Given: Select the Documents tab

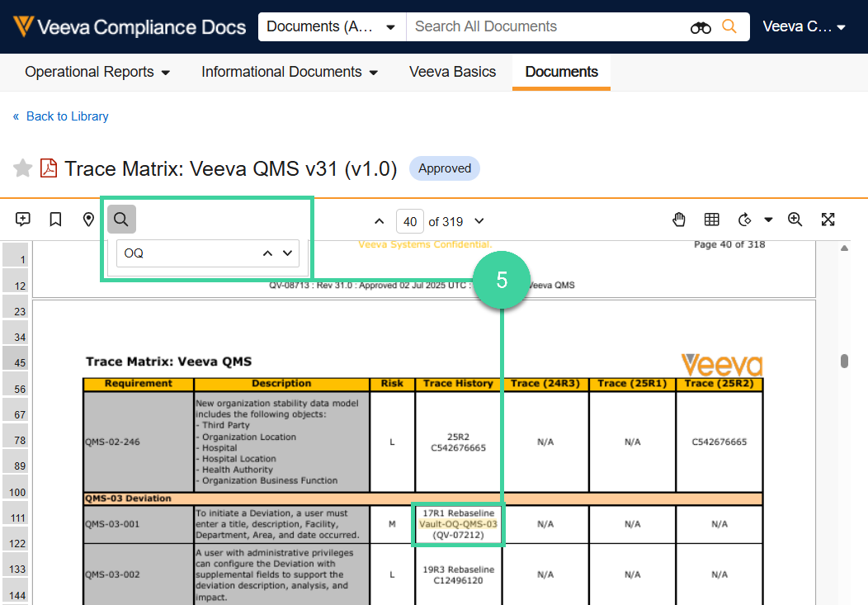Looking at the screenshot, I should [561, 72].
